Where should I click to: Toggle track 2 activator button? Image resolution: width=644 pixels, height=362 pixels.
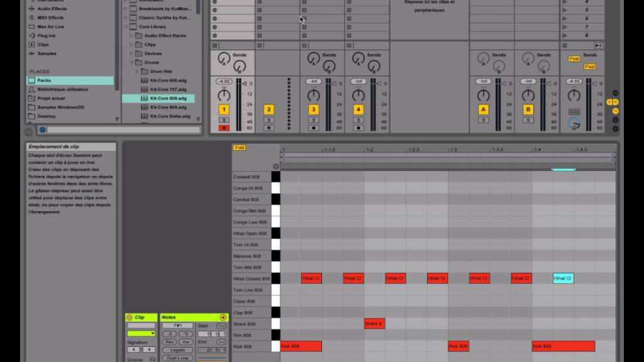click(x=269, y=109)
